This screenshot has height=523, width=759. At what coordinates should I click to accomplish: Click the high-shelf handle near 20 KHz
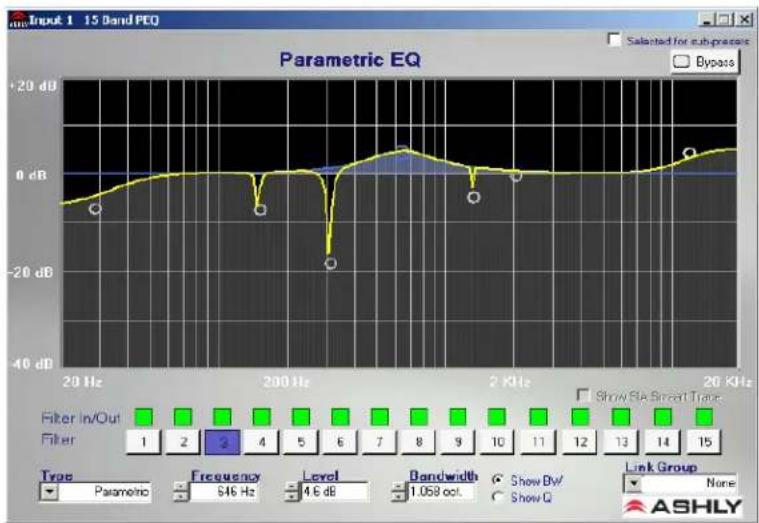click(x=689, y=153)
